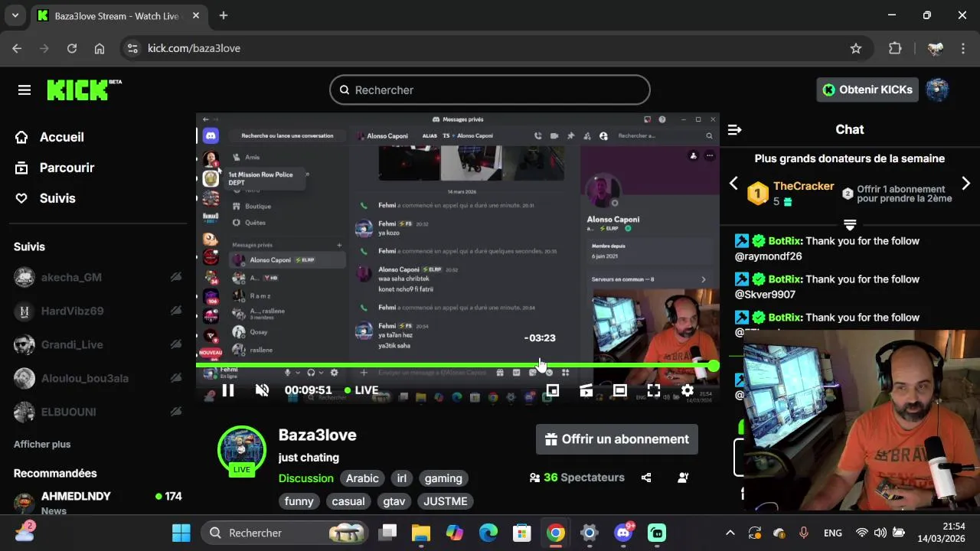Go back in browser history

(x=17, y=48)
